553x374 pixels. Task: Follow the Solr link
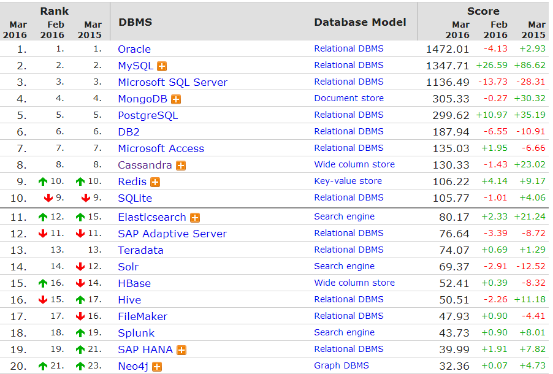pyautogui.click(x=128, y=267)
